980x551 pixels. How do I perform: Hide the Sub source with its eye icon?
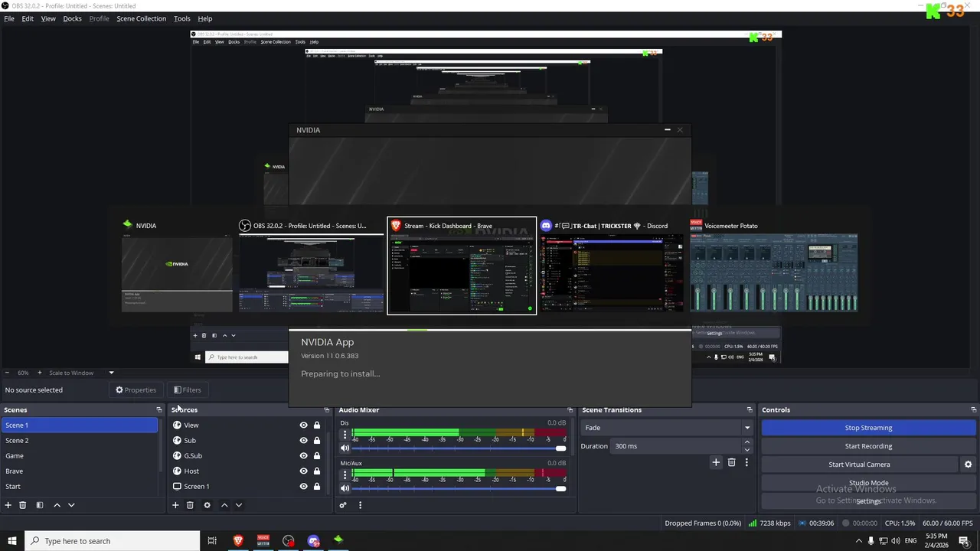(303, 441)
